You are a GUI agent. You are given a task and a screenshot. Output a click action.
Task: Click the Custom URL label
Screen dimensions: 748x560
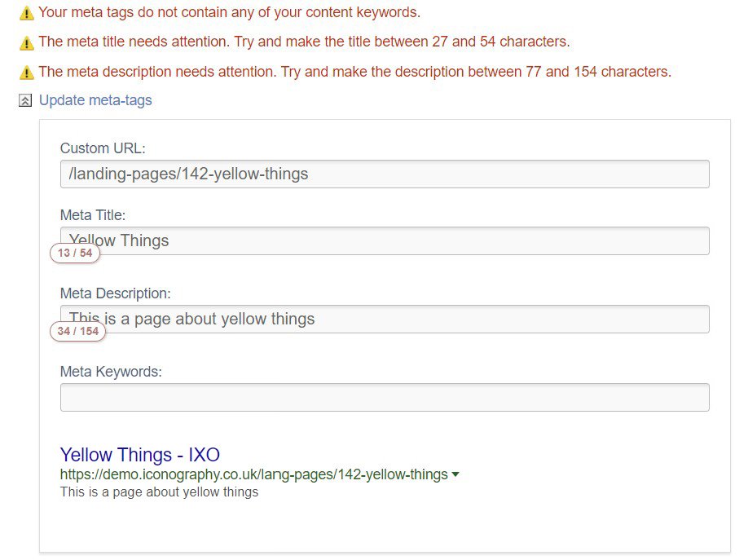pyautogui.click(x=102, y=148)
